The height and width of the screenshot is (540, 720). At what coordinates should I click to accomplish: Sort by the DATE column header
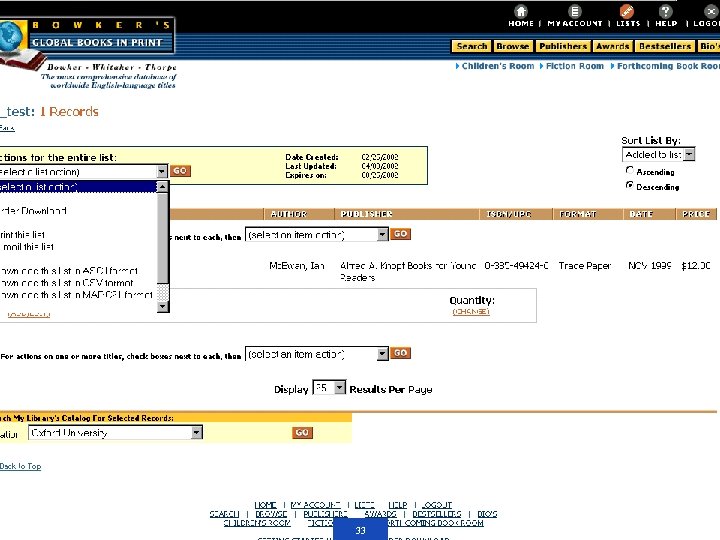[x=641, y=214]
